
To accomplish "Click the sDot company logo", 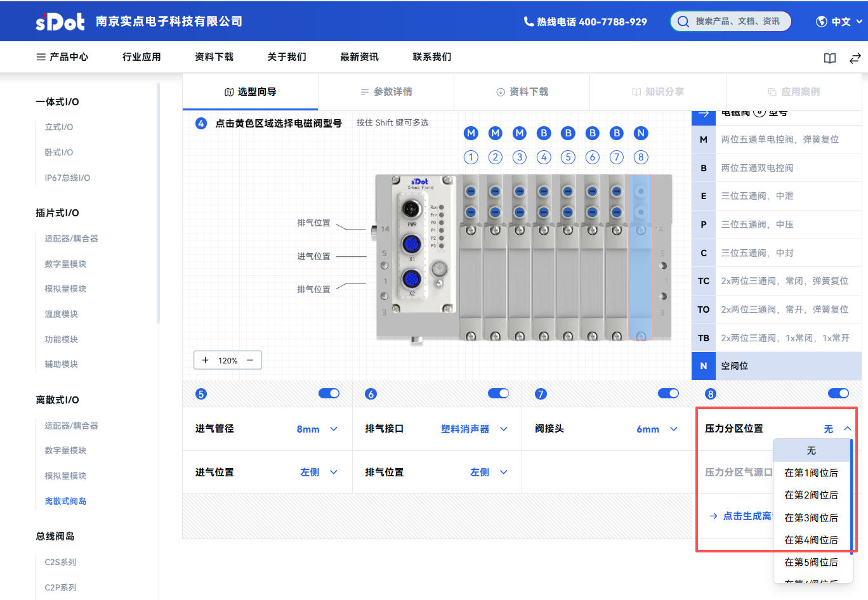I will tap(60, 22).
